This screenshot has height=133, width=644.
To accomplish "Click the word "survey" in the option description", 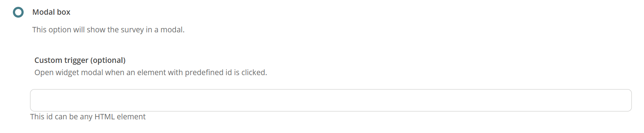I will coord(132,30).
